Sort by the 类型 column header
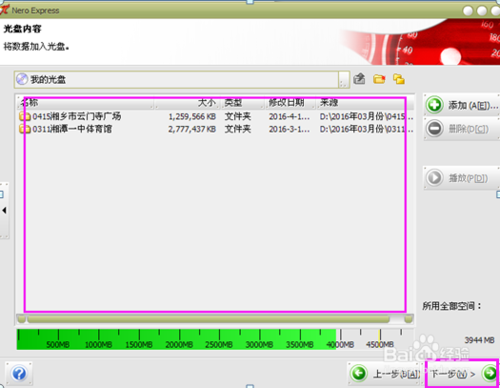This screenshot has height=388, width=500. point(243,103)
